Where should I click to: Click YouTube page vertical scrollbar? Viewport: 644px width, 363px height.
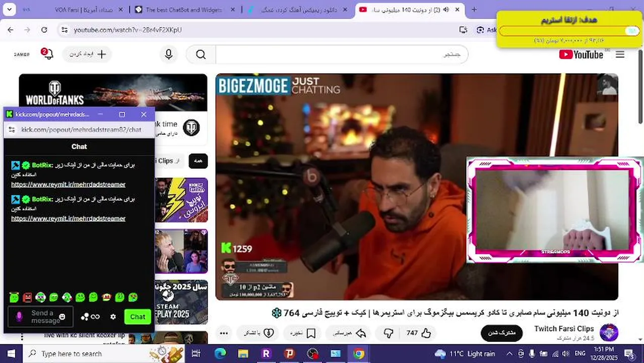640,86
